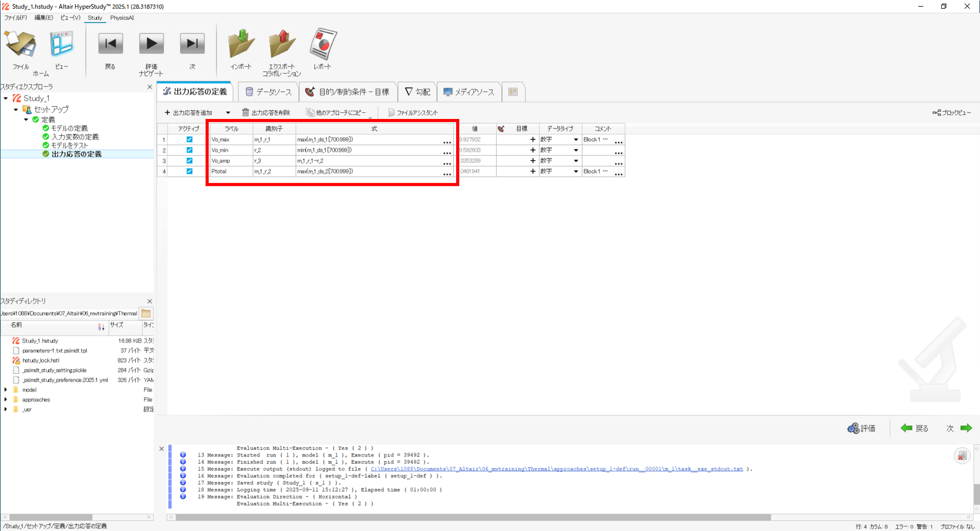Click the study directory folder browse icon
980x531 pixels.
click(x=146, y=313)
